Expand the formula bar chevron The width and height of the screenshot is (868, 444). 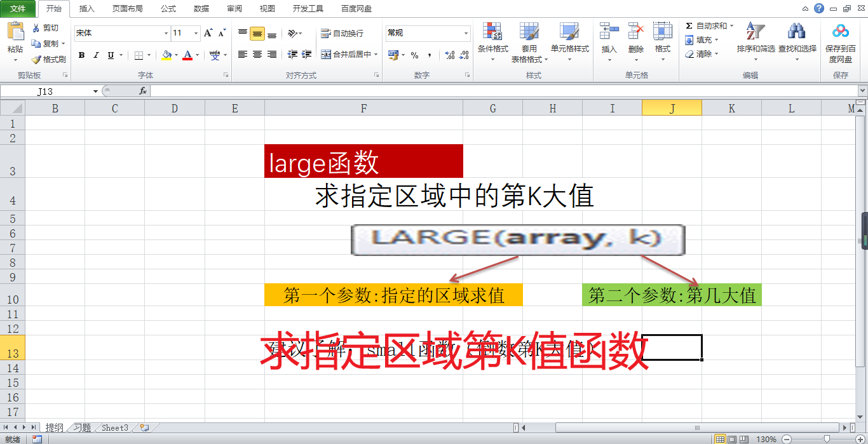[x=862, y=91]
